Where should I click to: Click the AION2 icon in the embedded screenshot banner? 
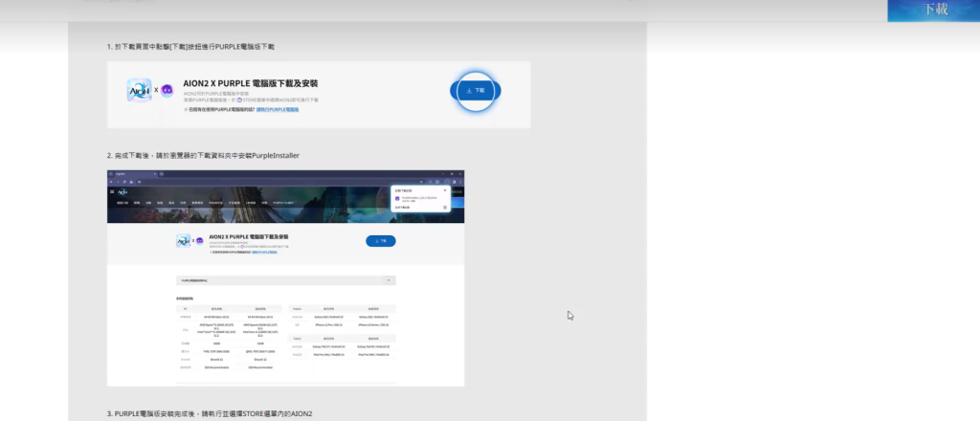182,241
